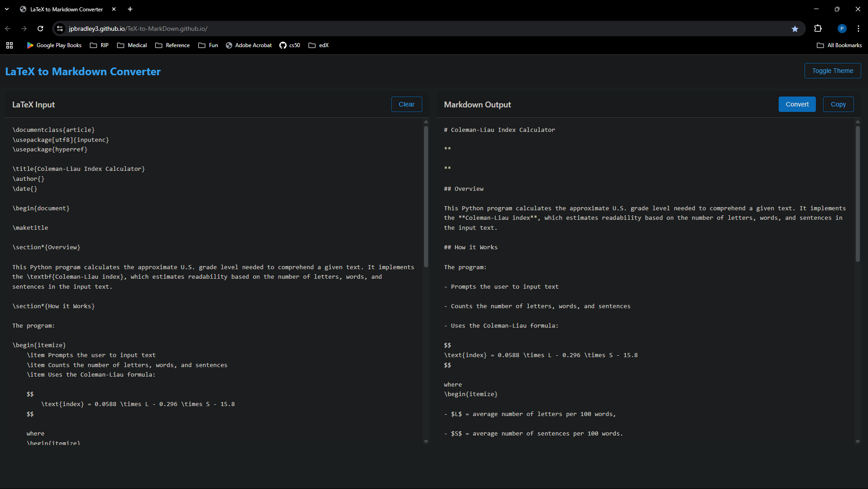
Task: Click the 'LaTeX Input' panel title
Action: pyautogui.click(x=34, y=105)
